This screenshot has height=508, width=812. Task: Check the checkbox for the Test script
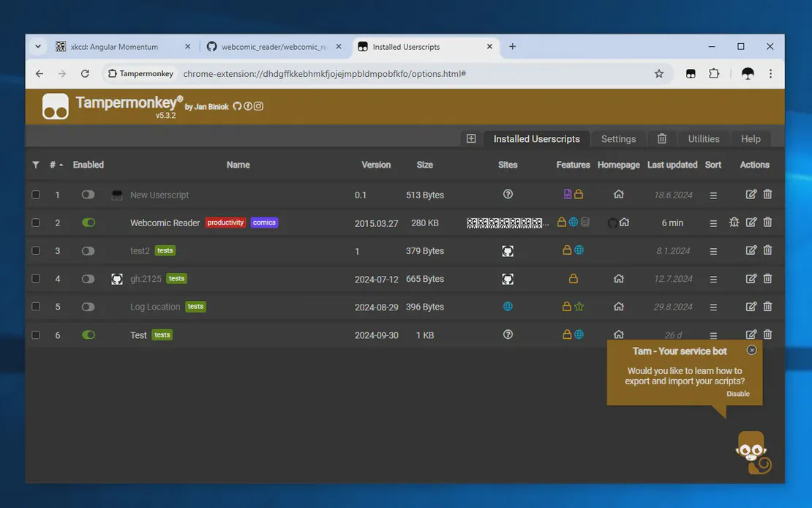pos(36,335)
